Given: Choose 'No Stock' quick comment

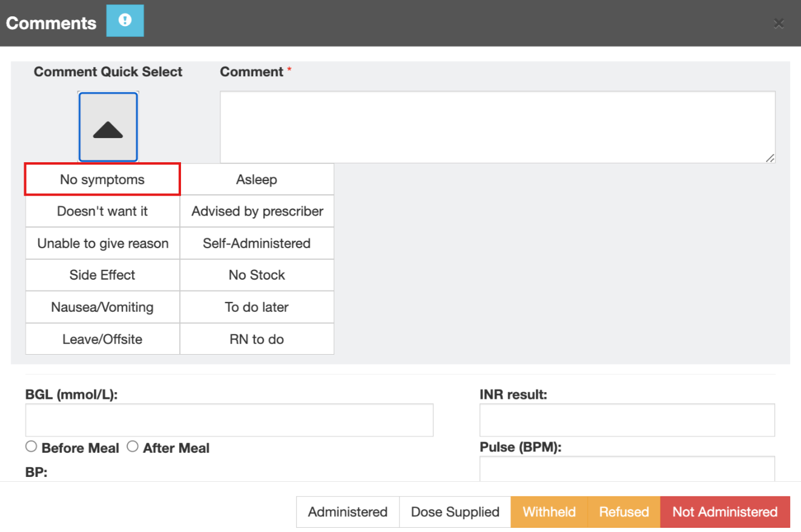Looking at the screenshot, I should click(x=257, y=275).
